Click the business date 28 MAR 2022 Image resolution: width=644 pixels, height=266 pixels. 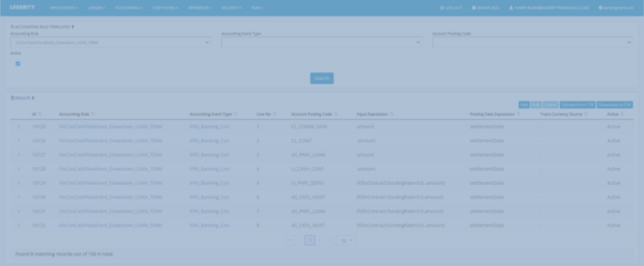[x=486, y=8]
